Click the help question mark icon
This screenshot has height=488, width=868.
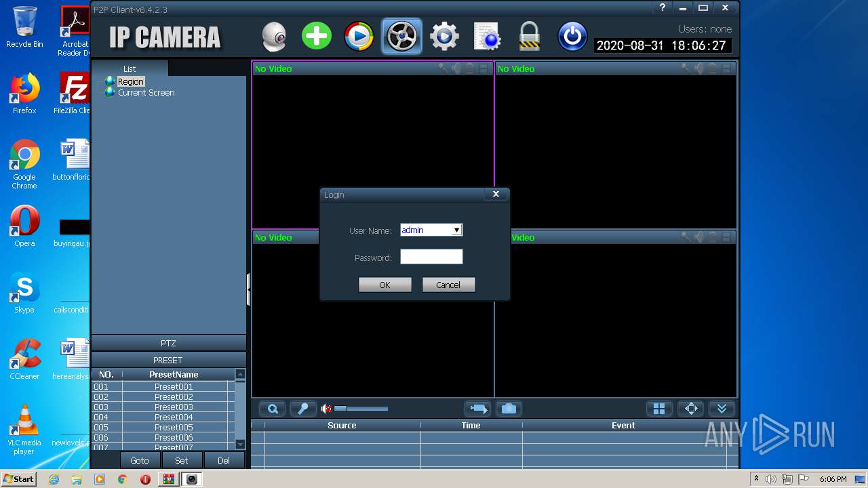(x=663, y=8)
